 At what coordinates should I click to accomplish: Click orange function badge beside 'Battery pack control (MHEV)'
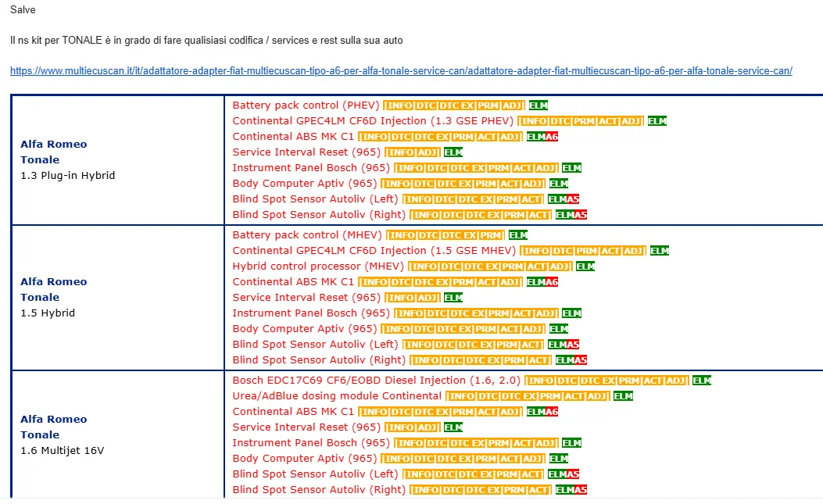point(445,235)
